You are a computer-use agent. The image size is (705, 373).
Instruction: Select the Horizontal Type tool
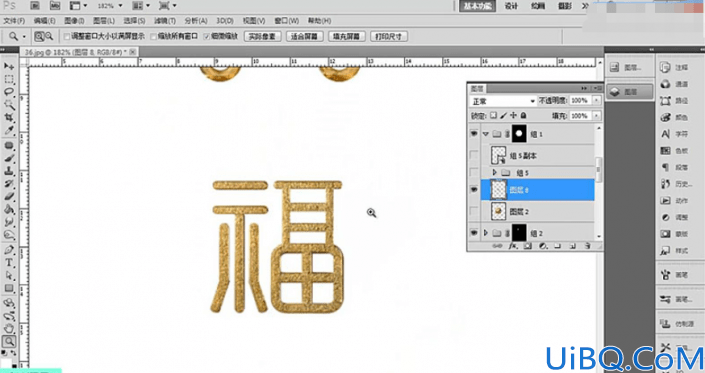9,263
